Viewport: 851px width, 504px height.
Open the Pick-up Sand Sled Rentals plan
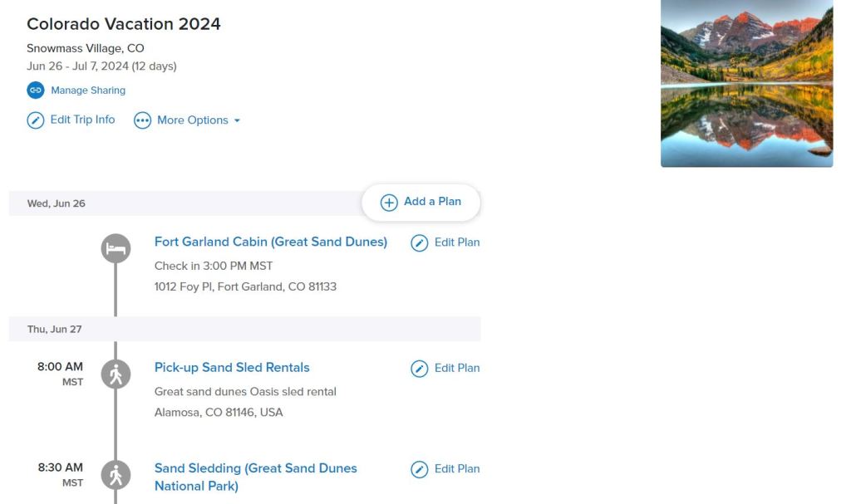pyautogui.click(x=232, y=367)
